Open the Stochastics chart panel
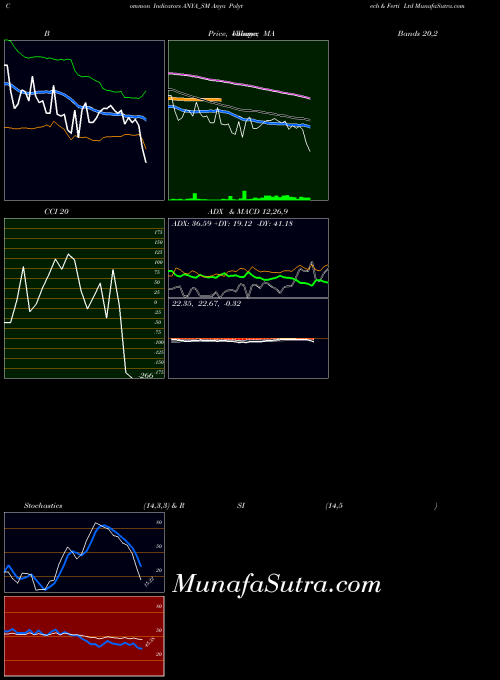Screen dimensions: 500x680 coord(85,552)
